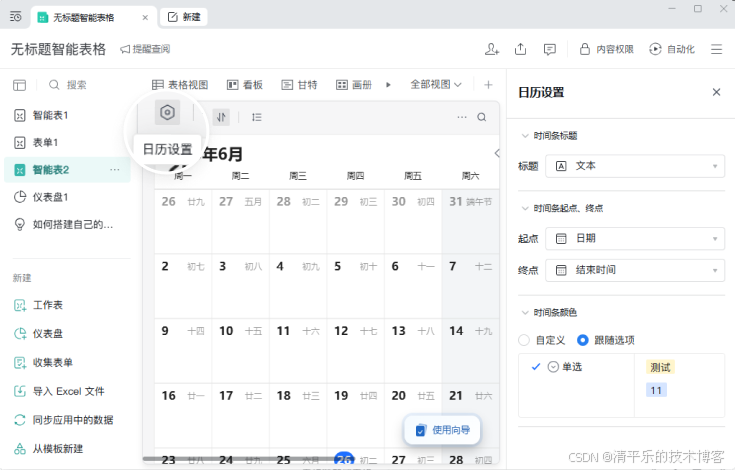This screenshot has height=470, width=735.
Task: Click the 新建 tab at top
Action: (184, 17)
